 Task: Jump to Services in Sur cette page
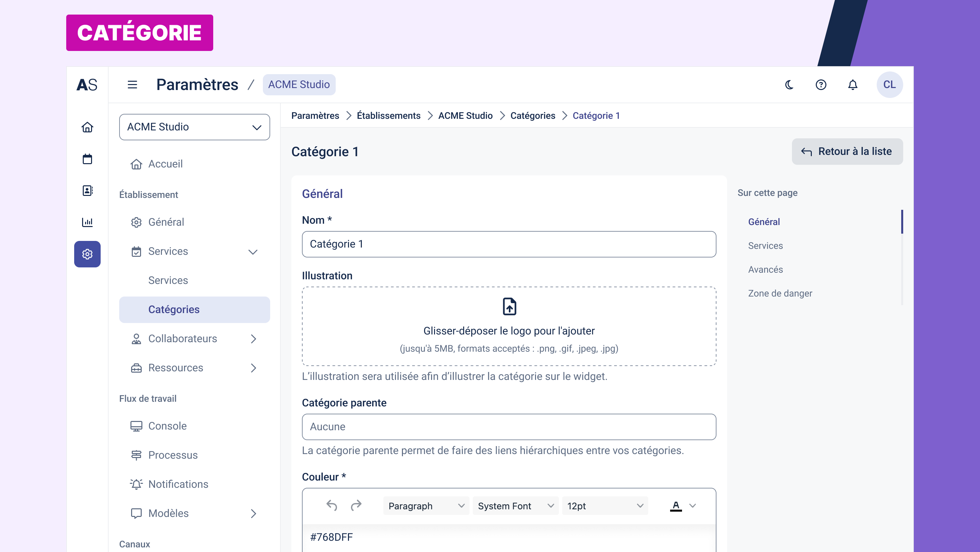(765, 246)
